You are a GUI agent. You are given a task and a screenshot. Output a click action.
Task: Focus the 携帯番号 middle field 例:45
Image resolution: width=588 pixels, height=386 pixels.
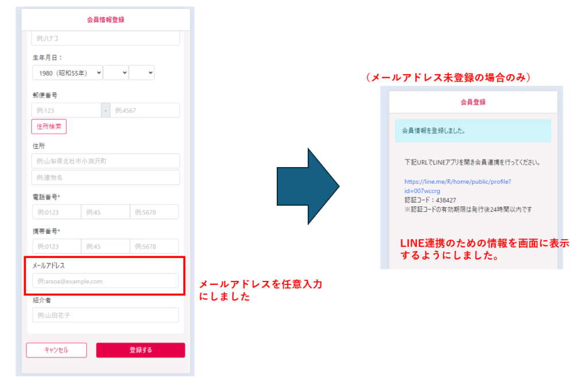[x=105, y=246]
